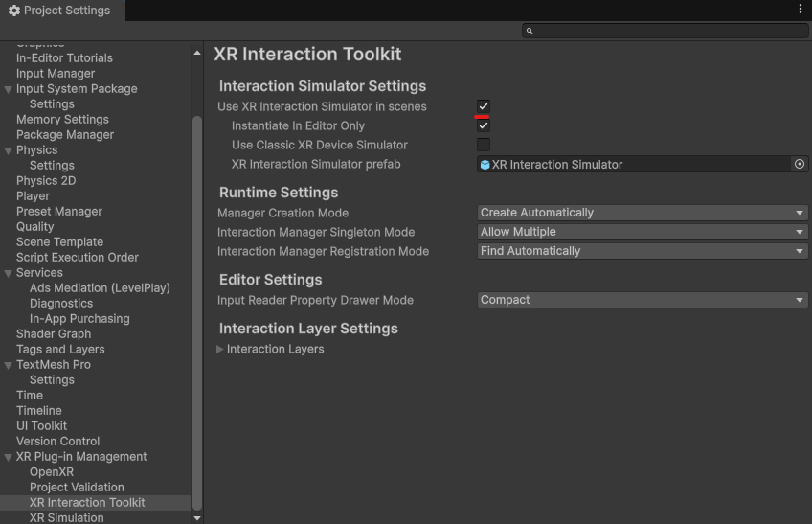The height and width of the screenshot is (524, 812).
Task: Collapse the XR Plug-in Management tree group
Action: point(9,457)
